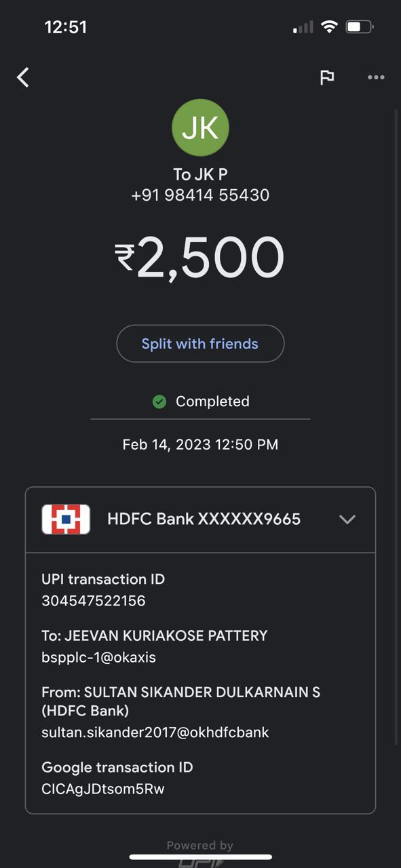Go back using the left arrow
The height and width of the screenshot is (868, 401).
click(x=24, y=77)
